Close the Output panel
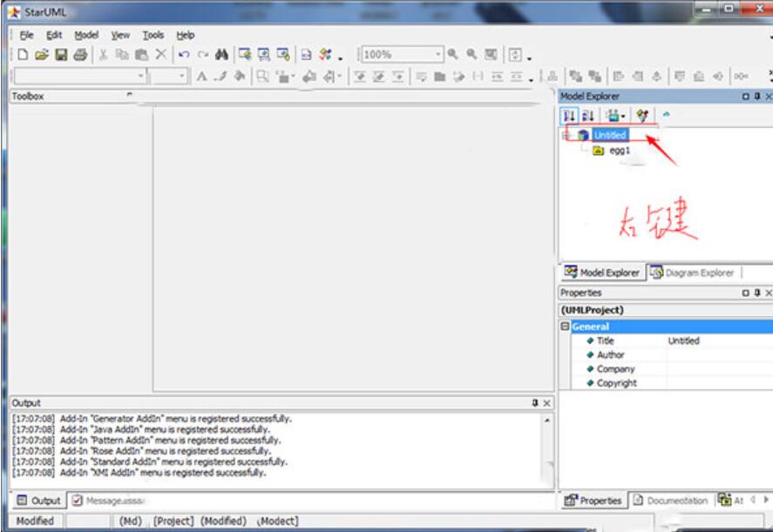This screenshot has height=532, width=773. (x=546, y=403)
